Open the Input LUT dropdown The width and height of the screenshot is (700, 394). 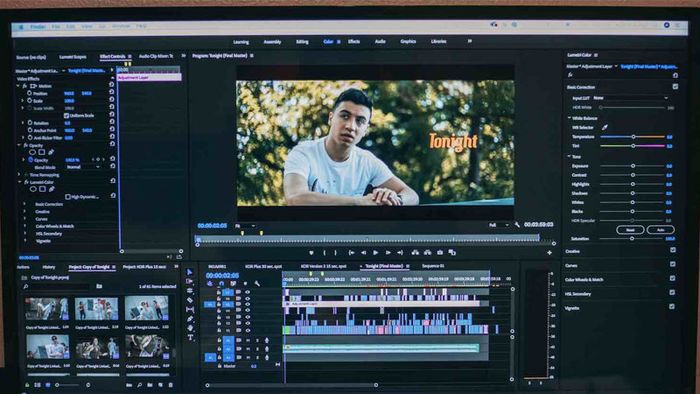[x=630, y=98]
